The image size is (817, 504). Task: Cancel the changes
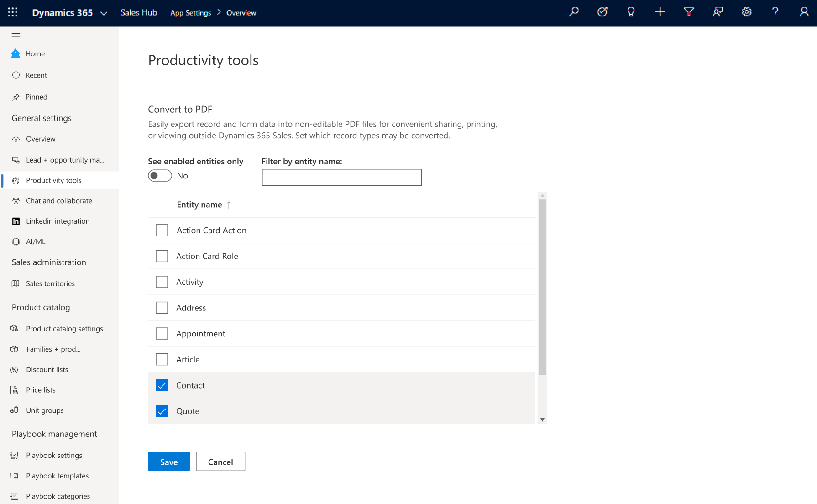pyautogui.click(x=220, y=462)
